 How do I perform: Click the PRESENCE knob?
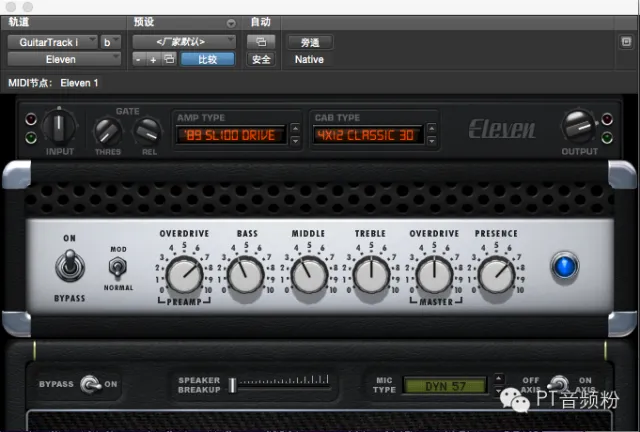pyautogui.click(x=496, y=275)
